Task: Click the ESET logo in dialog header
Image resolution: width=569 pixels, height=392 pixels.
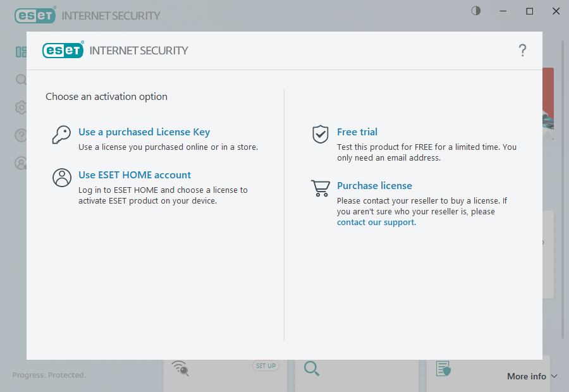Action: click(x=63, y=50)
